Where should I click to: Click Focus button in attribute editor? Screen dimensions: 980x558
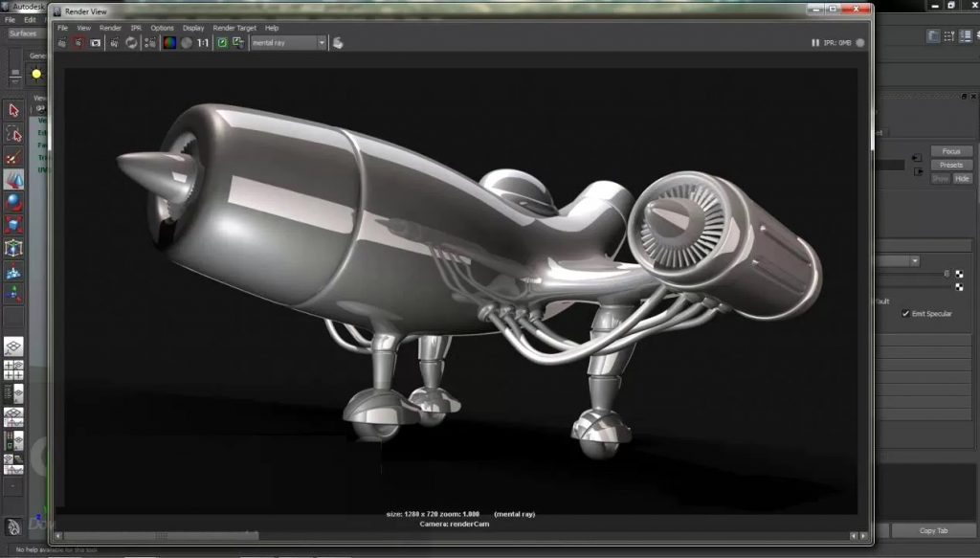coord(951,151)
